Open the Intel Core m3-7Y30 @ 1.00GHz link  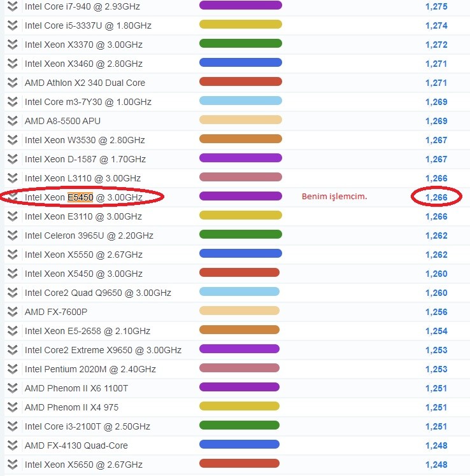tap(88, 102)
